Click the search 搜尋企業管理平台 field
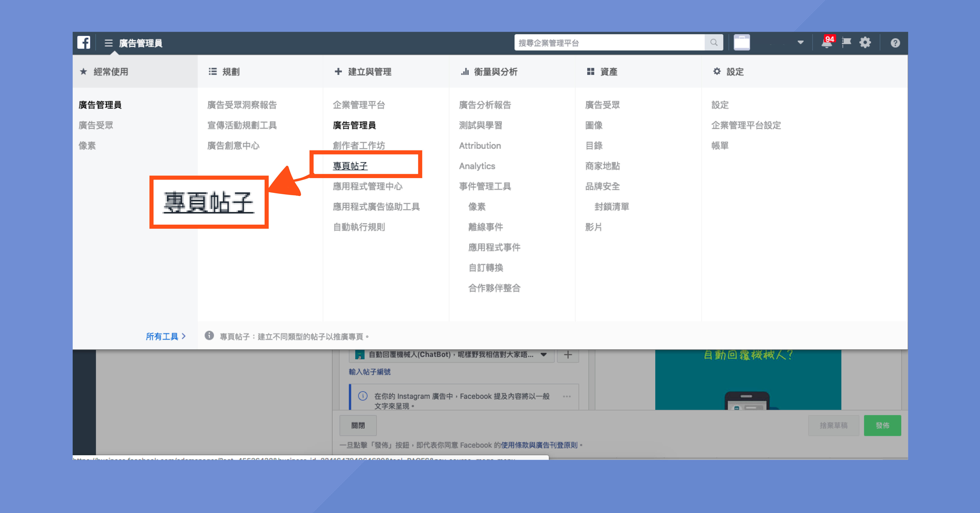 [609, 43]
